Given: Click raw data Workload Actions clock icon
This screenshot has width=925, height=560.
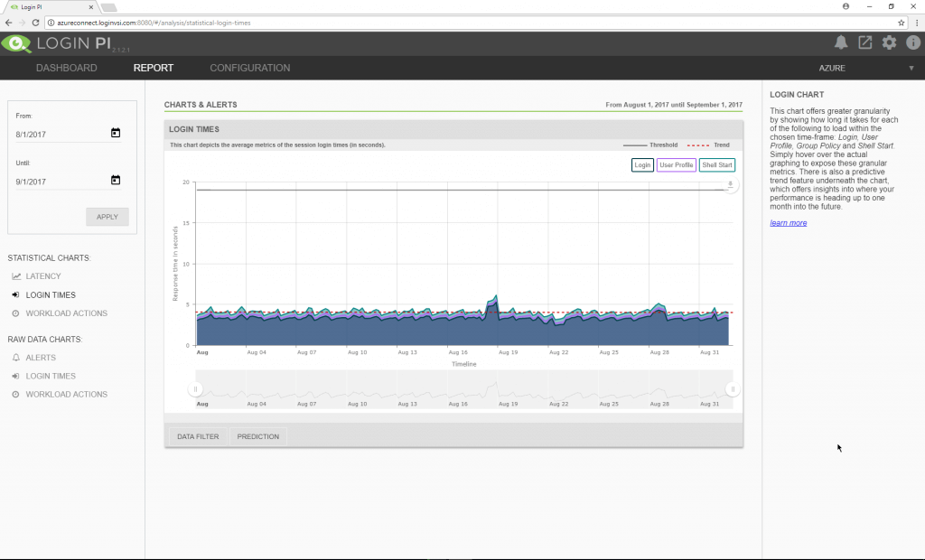Looking at the screenshot, I should [16, 394].
